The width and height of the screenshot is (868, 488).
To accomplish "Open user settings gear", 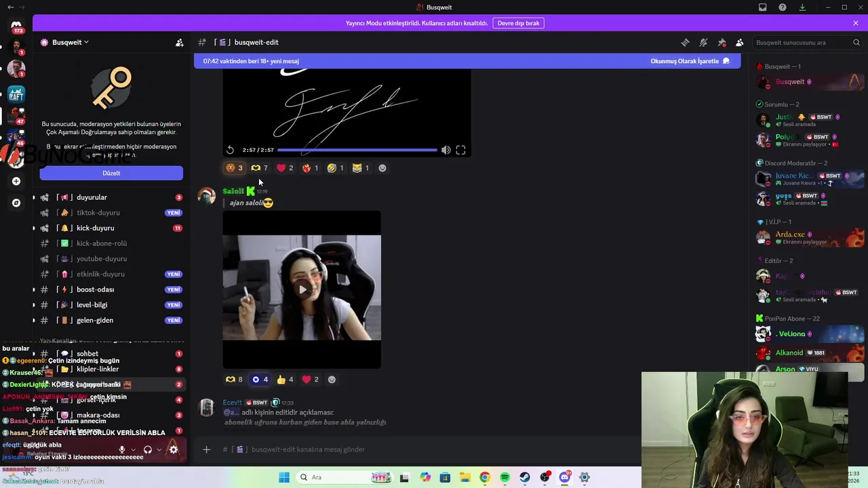I will coord(174,449).
